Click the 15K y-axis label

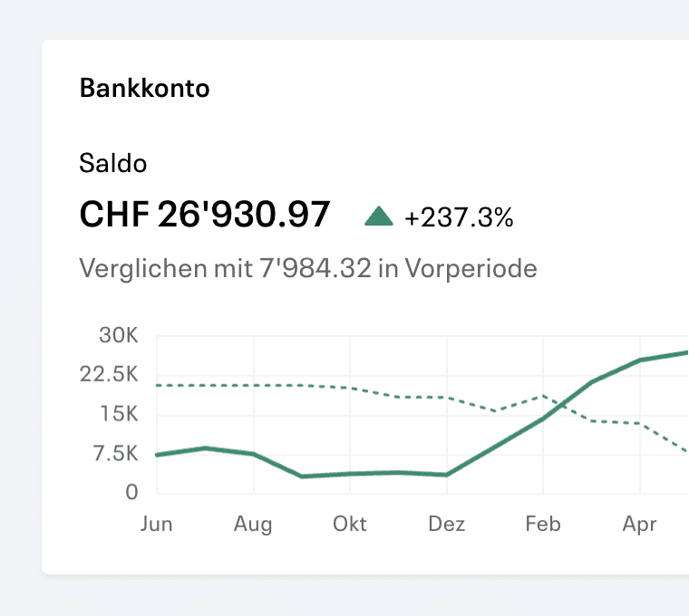point(120,414)
